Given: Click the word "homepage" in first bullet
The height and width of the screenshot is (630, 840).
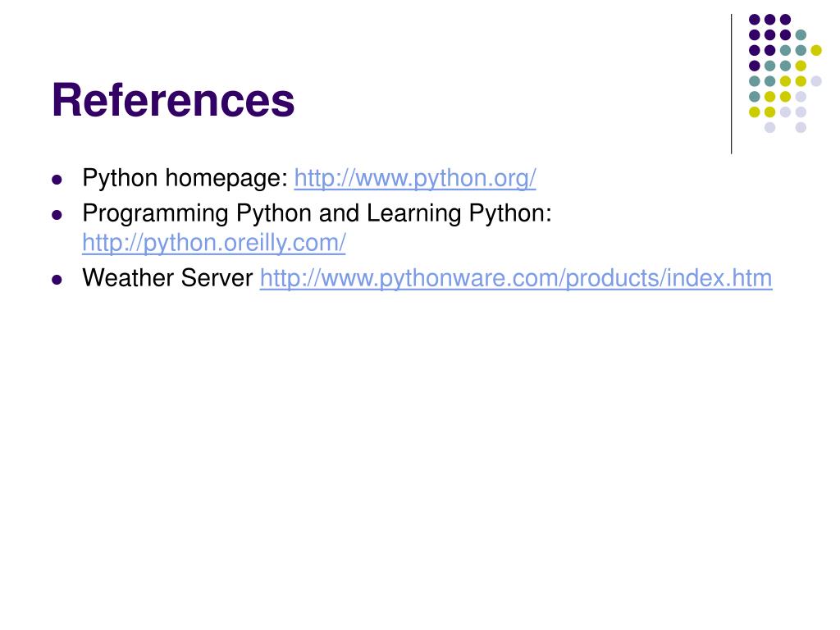Looking at the screenshot, I should (227, 178).
